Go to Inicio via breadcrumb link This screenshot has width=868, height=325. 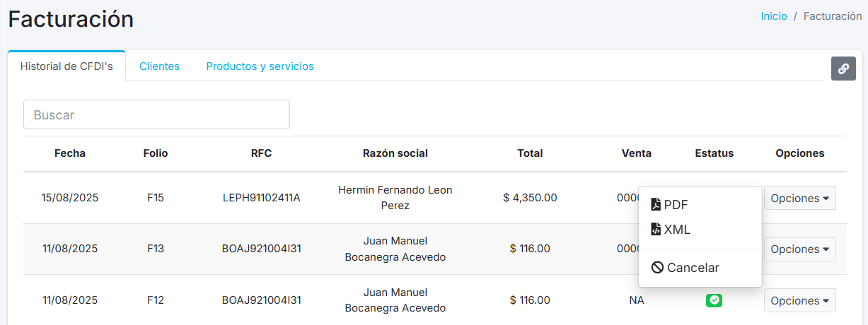point(773,16)
